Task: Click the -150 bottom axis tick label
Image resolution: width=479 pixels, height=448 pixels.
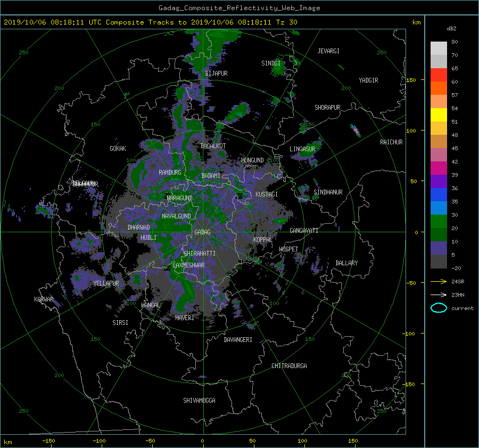Action: coord(48,441)
